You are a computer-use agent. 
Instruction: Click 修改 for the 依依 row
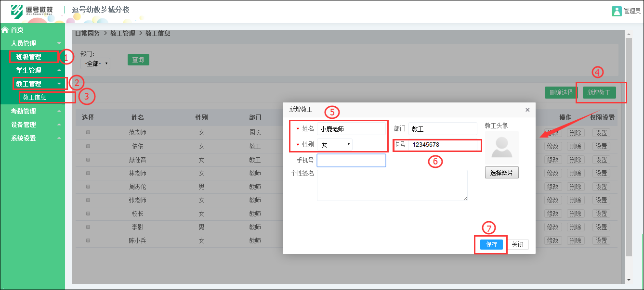[x=552, y=146]
